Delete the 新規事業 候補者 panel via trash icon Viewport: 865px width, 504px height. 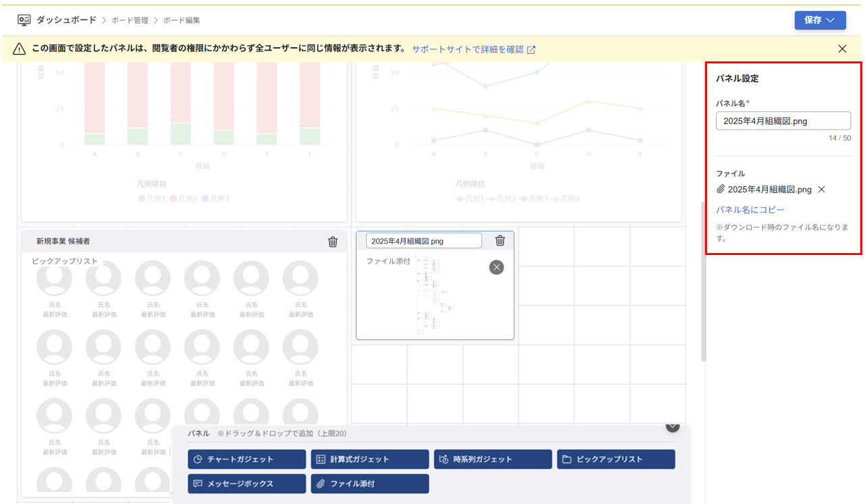click(332, 241)
